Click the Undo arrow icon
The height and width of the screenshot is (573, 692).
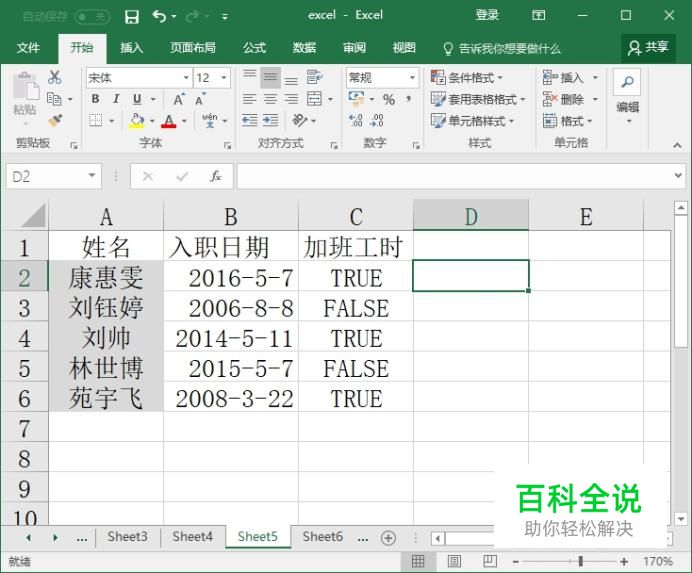[x=159, y=16]
